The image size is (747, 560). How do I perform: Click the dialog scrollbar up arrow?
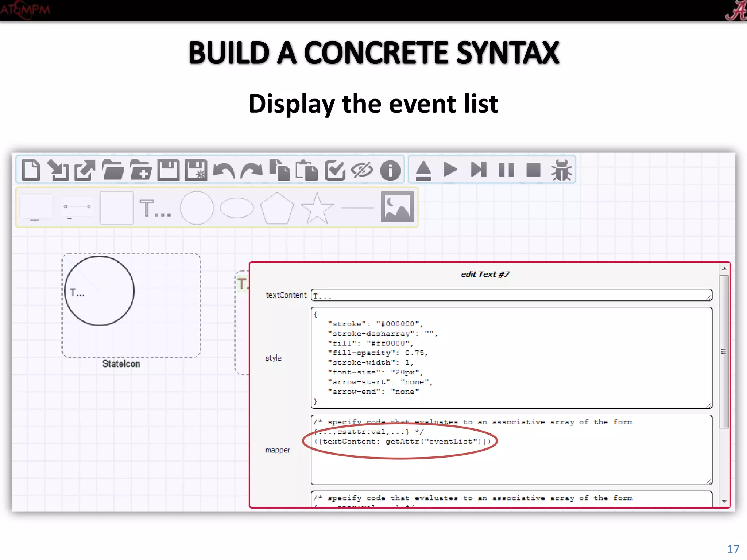tap(724, 269)
